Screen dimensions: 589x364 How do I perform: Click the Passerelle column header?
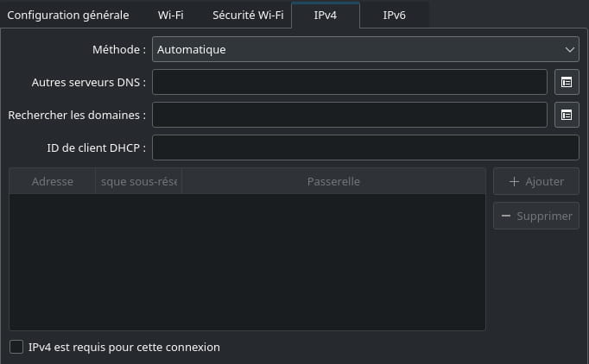tap(333, 182)
